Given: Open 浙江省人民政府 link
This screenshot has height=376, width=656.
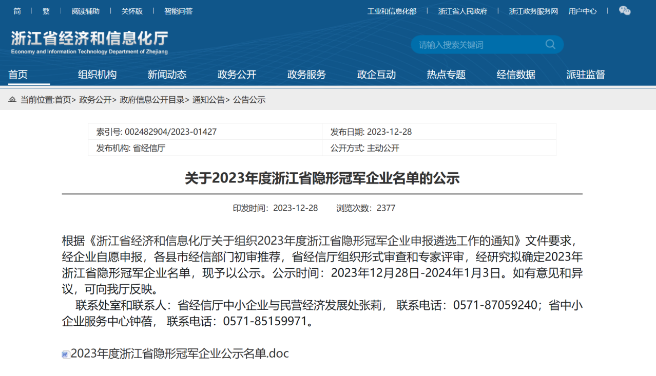Looking at the screenshot, I should pos(462,11).
